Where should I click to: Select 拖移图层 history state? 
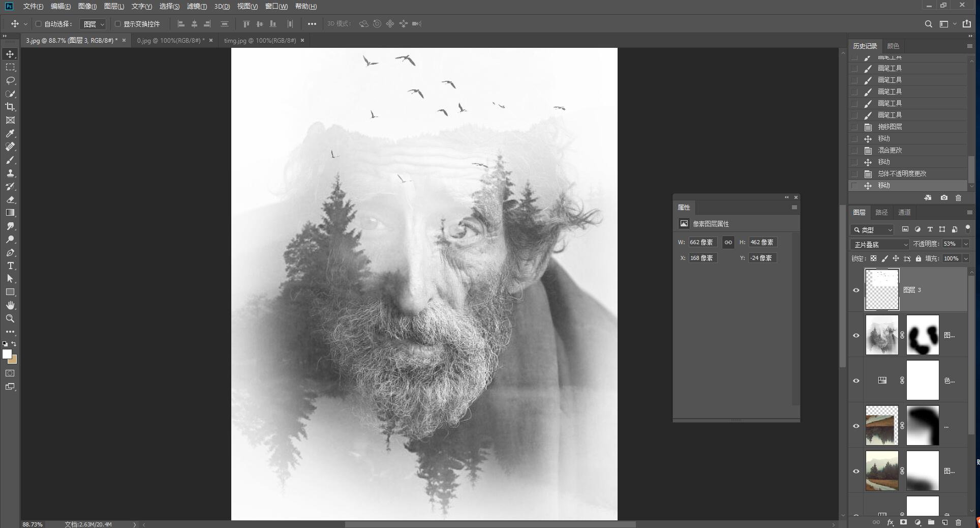click(x=908, y=127)
